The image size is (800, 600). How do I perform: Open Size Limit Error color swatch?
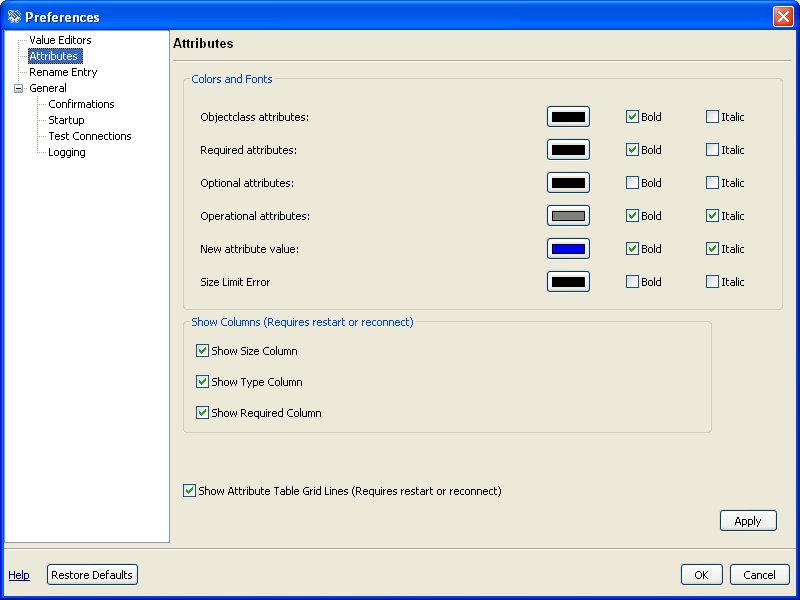pyautogui.click(x=568, y=282)
